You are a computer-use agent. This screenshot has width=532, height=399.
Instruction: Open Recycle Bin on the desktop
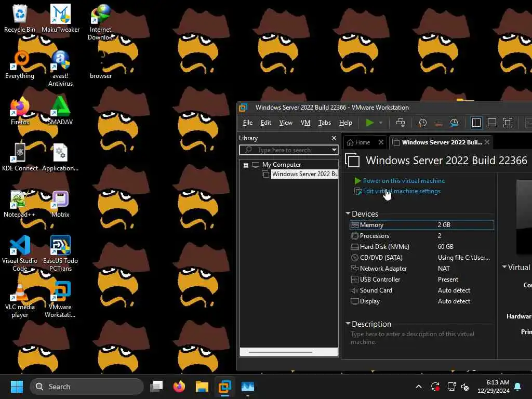pyautogui.click(x=20, y=18)
